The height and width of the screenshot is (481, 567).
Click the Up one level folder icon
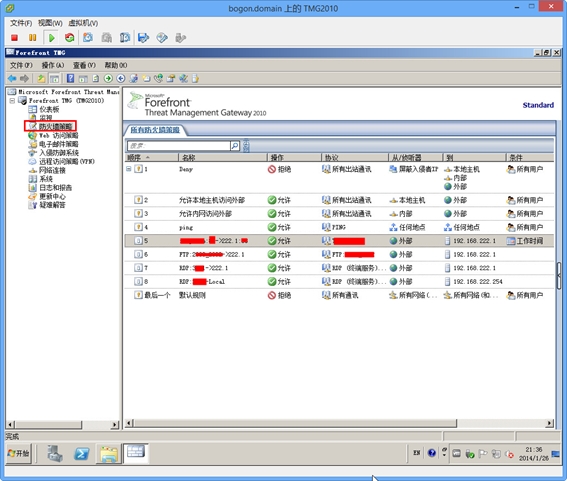[41, 78]
